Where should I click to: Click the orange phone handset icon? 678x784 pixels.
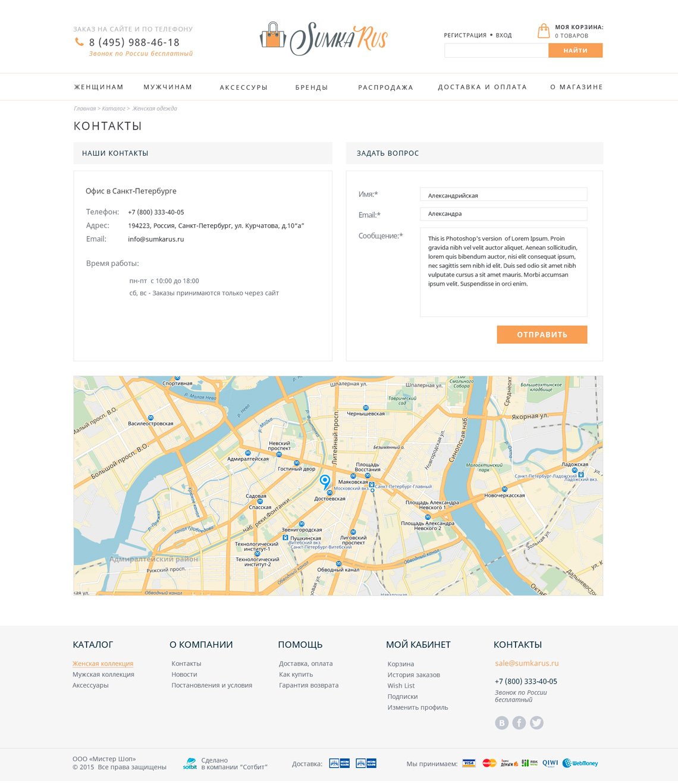[x=79, y=42]
